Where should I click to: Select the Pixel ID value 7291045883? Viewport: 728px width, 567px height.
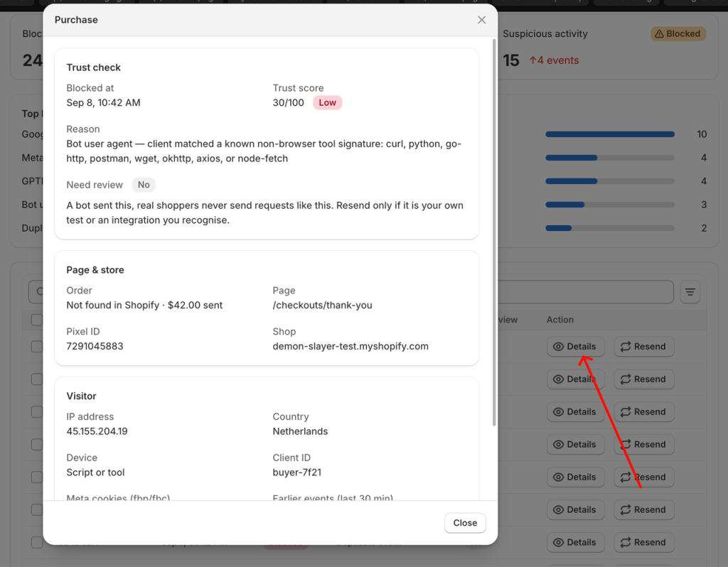pyautogui.click(x=95, y=346)
